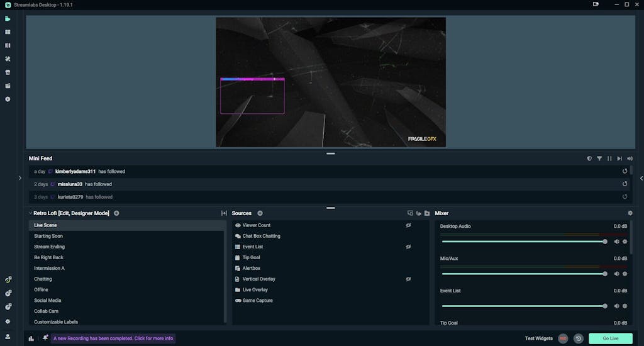Viewport: 644px width, 346px height.
Task: Show the hidden Viewer Count source
Action: [x=408, y=225]
